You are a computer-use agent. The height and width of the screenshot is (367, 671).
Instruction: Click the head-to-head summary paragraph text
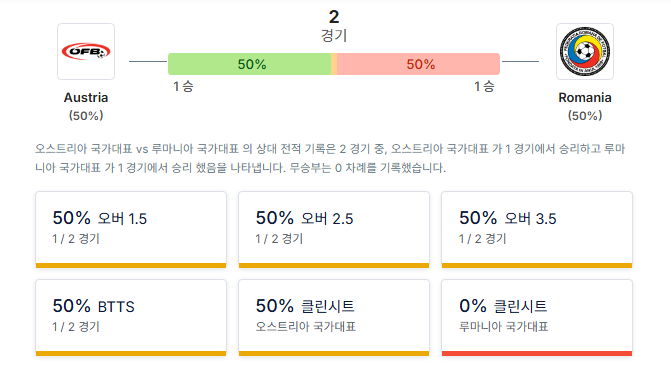coord(330,158)
